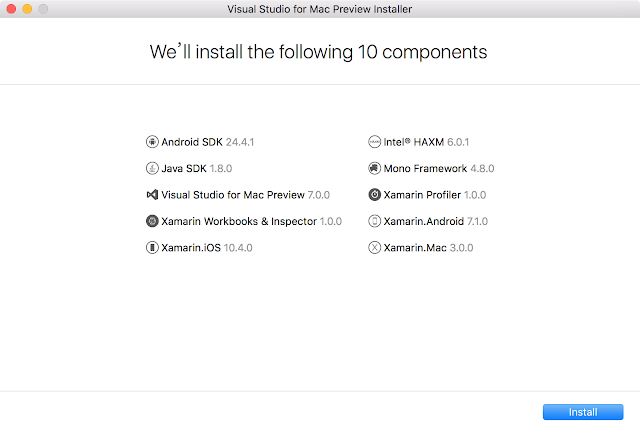The height and width of the screenshot is (434, 640).
Task: Click the Android SDK component icon
Action: [x=152, y=142]
